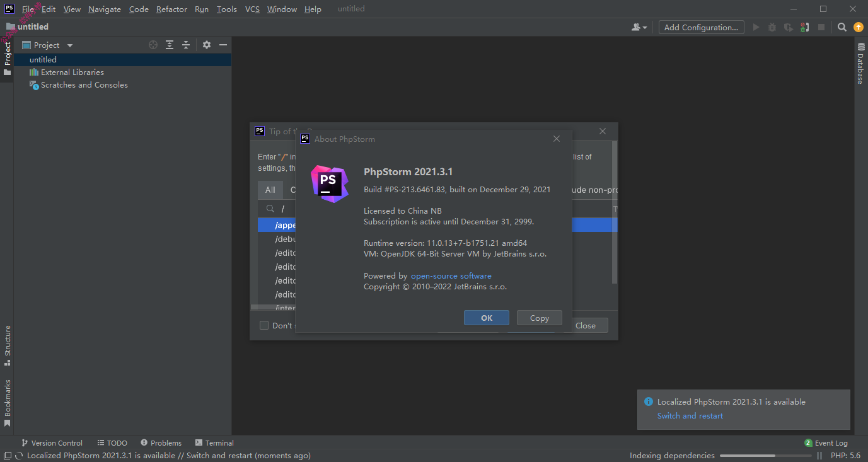Open the Database tool window tab
The height and width of the screenshot is (462, 868).
pyautogui.click(x=860, y=63)
